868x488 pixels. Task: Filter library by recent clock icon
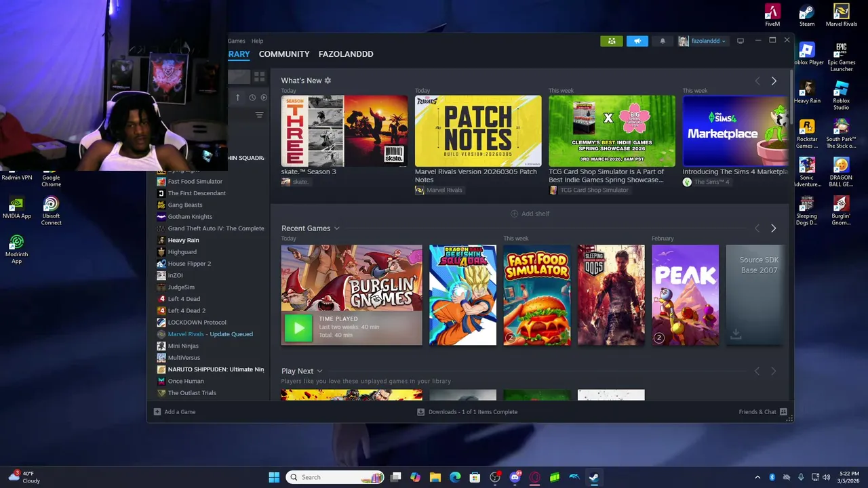[252, 98]
